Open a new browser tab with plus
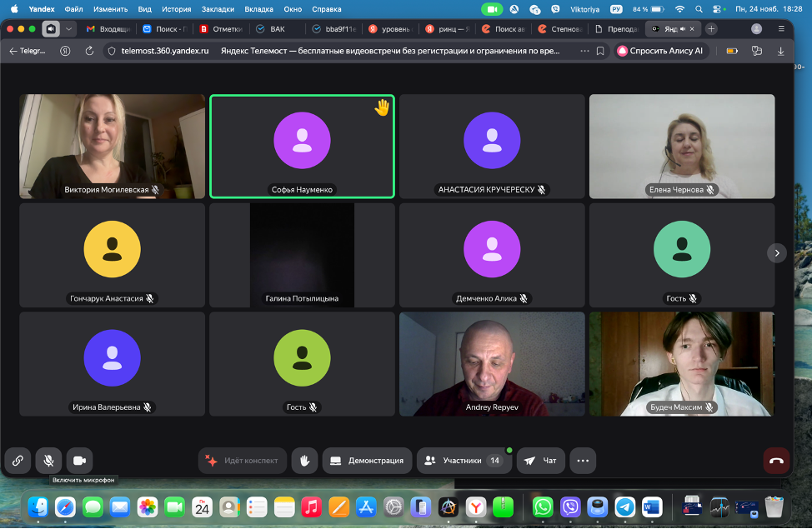The height and width of the screenshot is (529, 812). click(711, 28)
